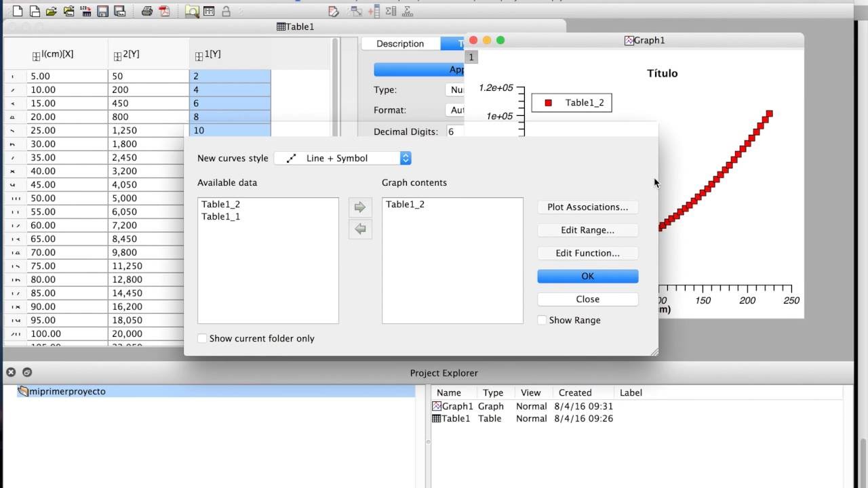Screen dimensions: 868x488
Task: Click the Import ASCII data icon
Action: tap(85, 11)
